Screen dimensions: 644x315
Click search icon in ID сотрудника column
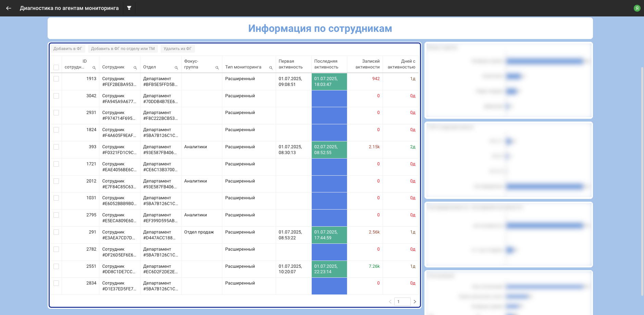pos(94,68)
